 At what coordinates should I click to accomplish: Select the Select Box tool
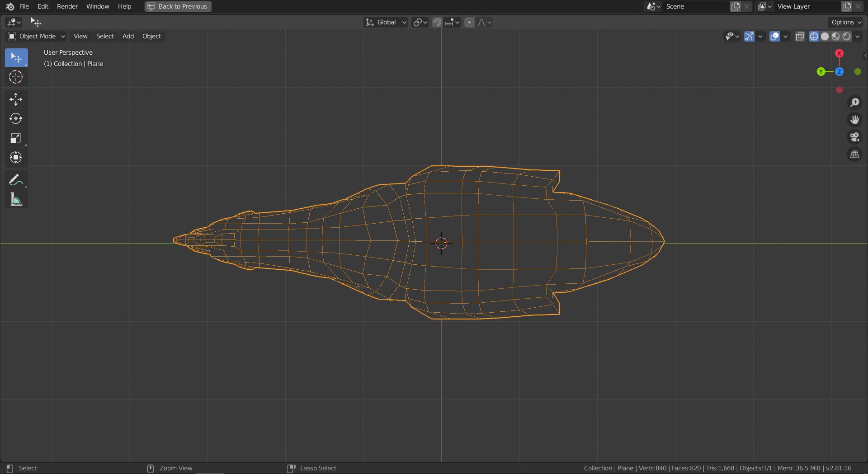click(16, 58)
